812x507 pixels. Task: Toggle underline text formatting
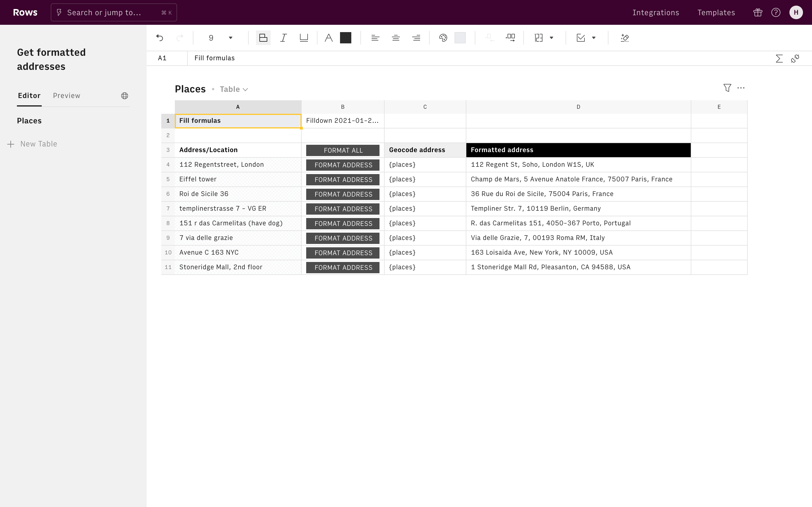(304, 38)
